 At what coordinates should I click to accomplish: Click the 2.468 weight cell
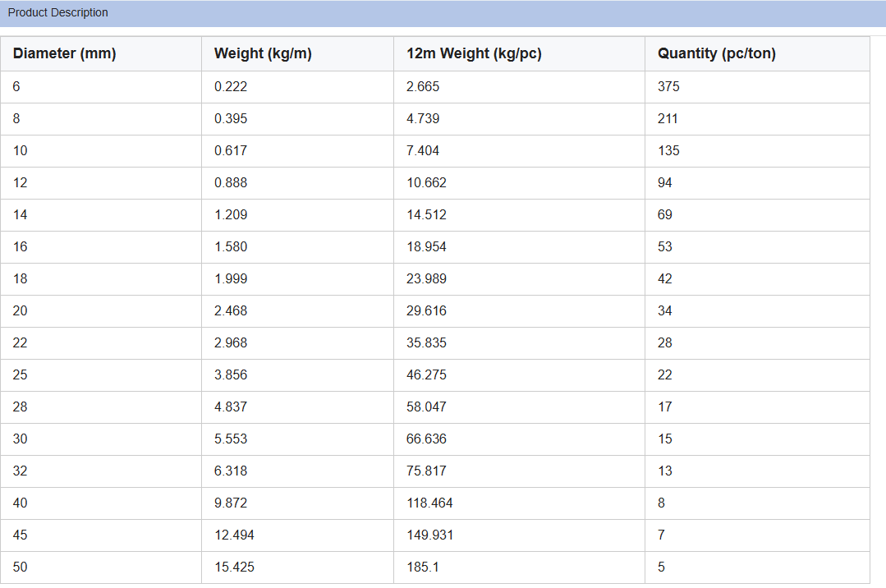(231, 311)
